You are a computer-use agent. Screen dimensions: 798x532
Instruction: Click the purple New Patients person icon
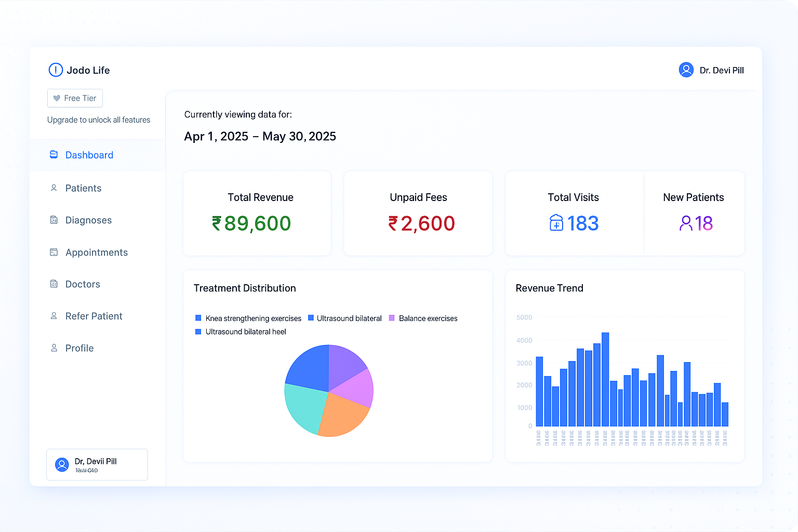coord(687,222)
